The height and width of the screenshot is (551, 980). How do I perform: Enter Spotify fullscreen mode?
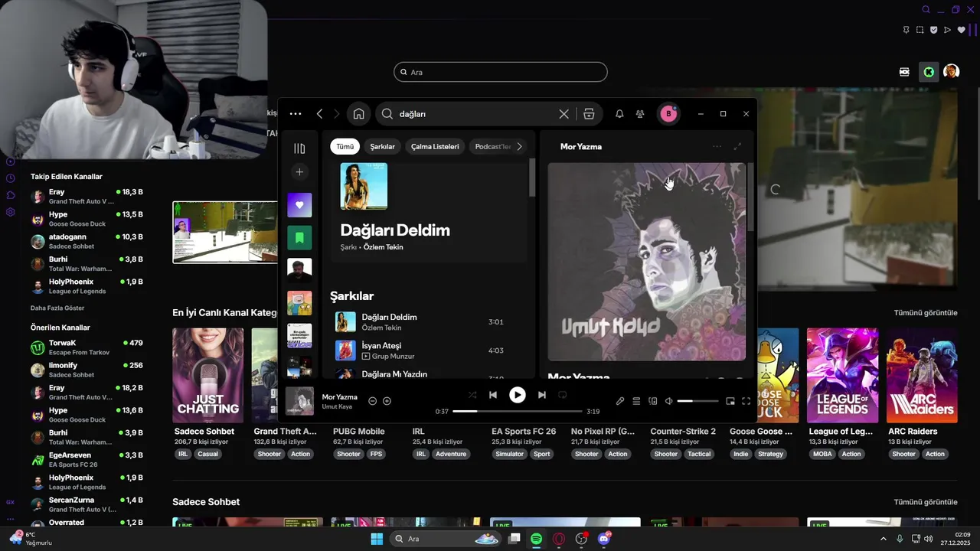click(746, 401)
